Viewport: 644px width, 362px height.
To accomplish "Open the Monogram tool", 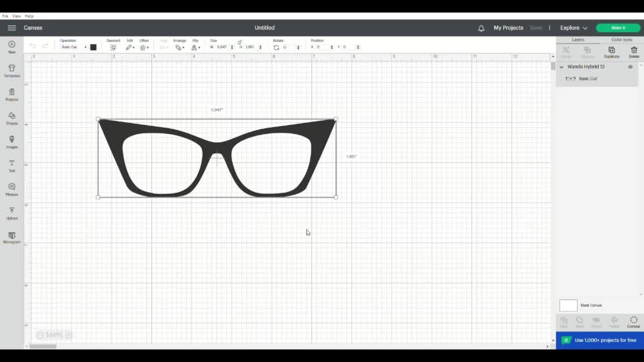I will click(12, 237).
